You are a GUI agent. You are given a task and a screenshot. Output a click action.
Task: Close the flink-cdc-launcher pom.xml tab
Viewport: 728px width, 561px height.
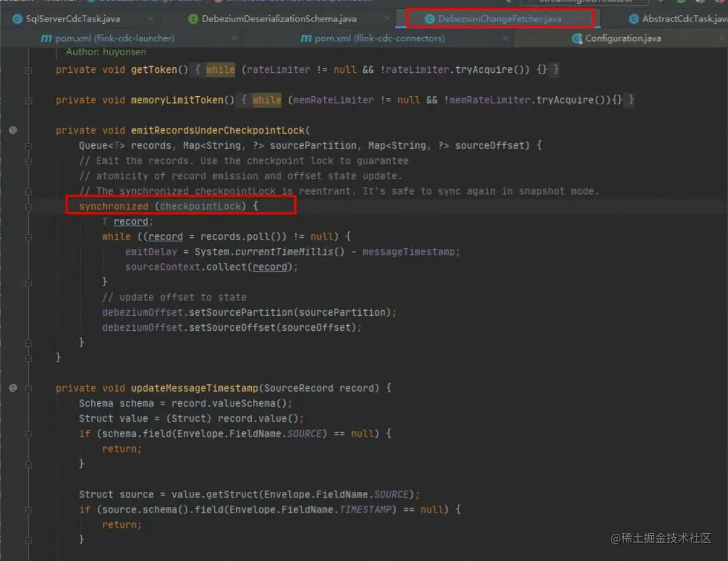pyautogui.click(x=234, y=38)
